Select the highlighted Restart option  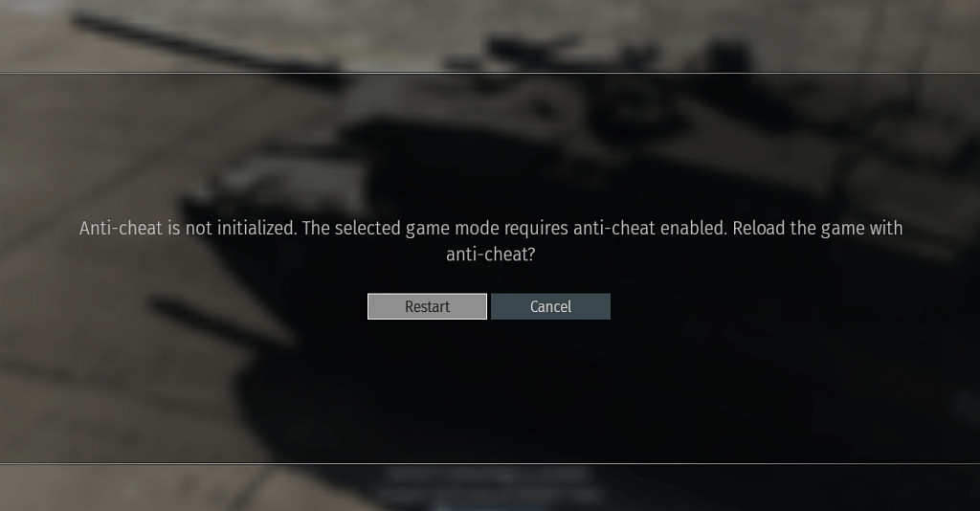click(x=427, y=306)
